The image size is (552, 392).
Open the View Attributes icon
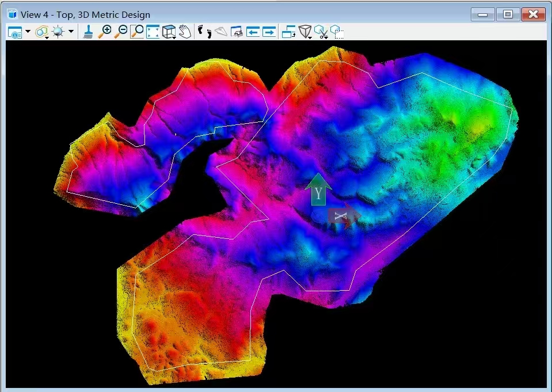click(14, 32)
